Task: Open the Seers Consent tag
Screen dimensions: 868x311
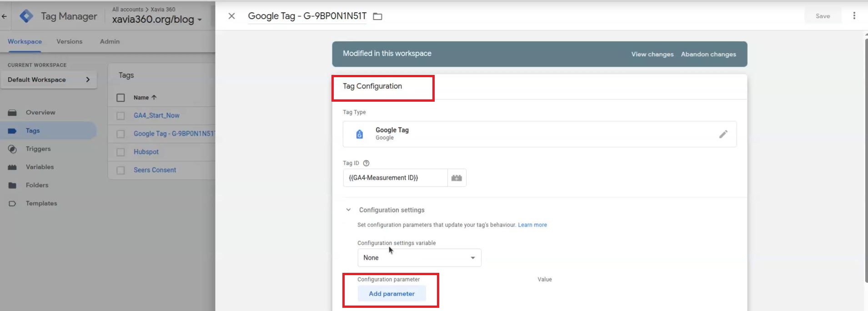Action: pyautogui.click(x=155, y=170)
